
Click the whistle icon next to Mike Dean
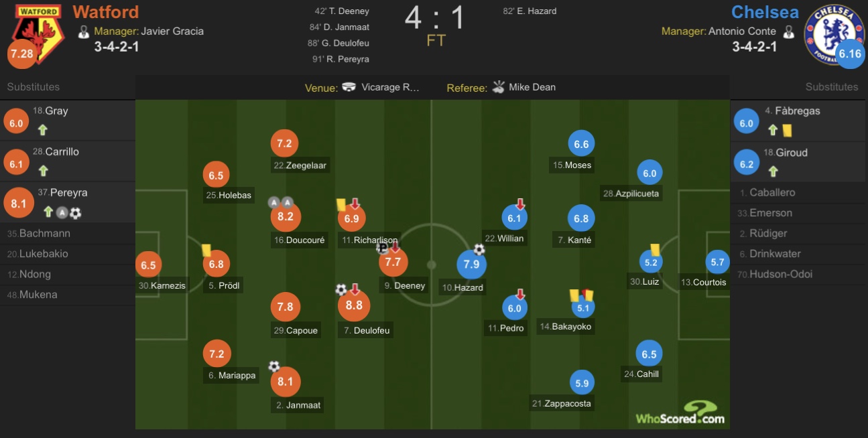498,86
